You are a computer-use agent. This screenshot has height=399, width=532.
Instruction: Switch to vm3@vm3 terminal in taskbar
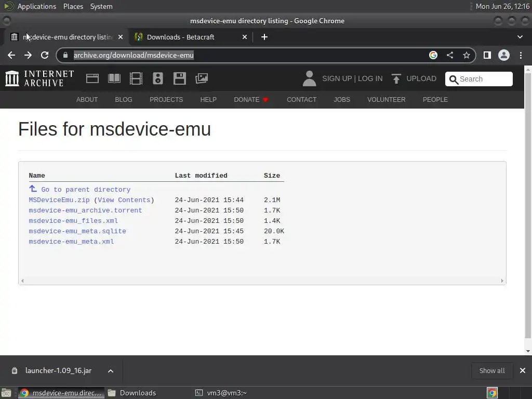(x=221, y=393)
